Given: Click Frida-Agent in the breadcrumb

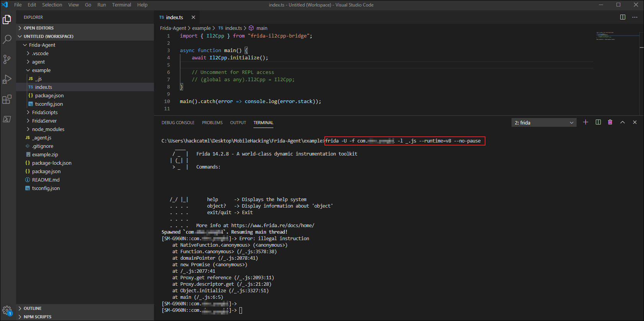Looking at the screenshot, I should pos(173,28).
